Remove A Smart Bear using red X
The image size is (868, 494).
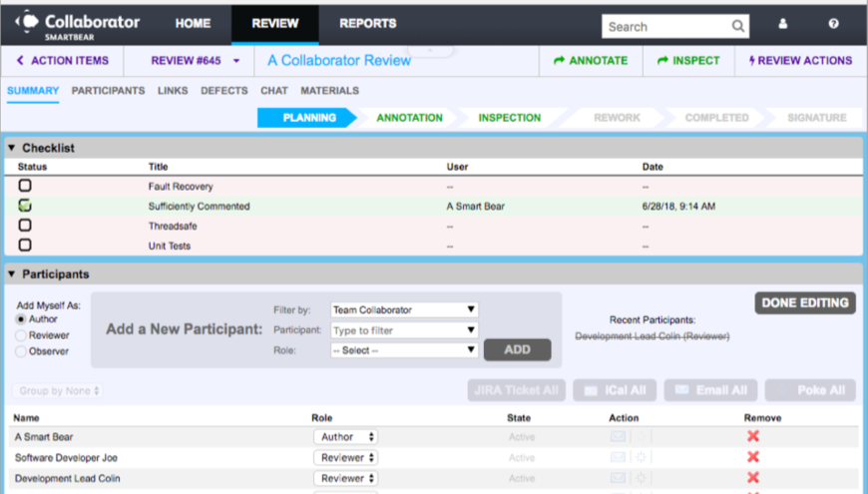(x=753, y=437)
